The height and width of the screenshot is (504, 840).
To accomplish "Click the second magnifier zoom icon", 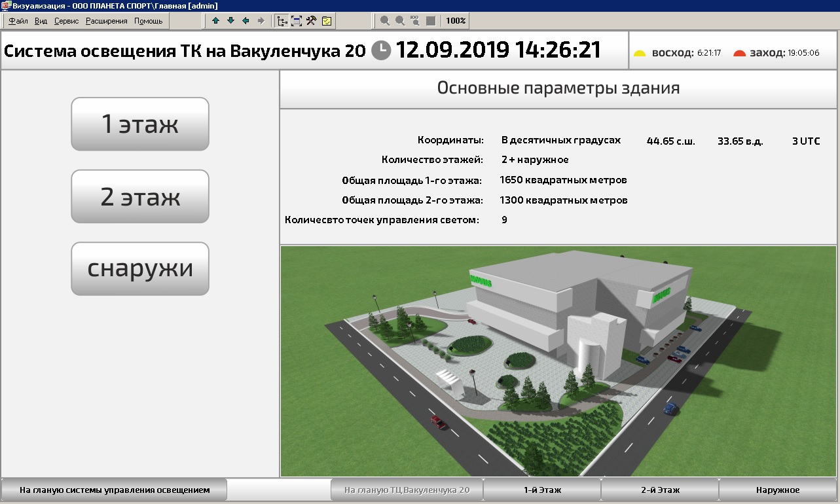I will [x=400, y=21].
